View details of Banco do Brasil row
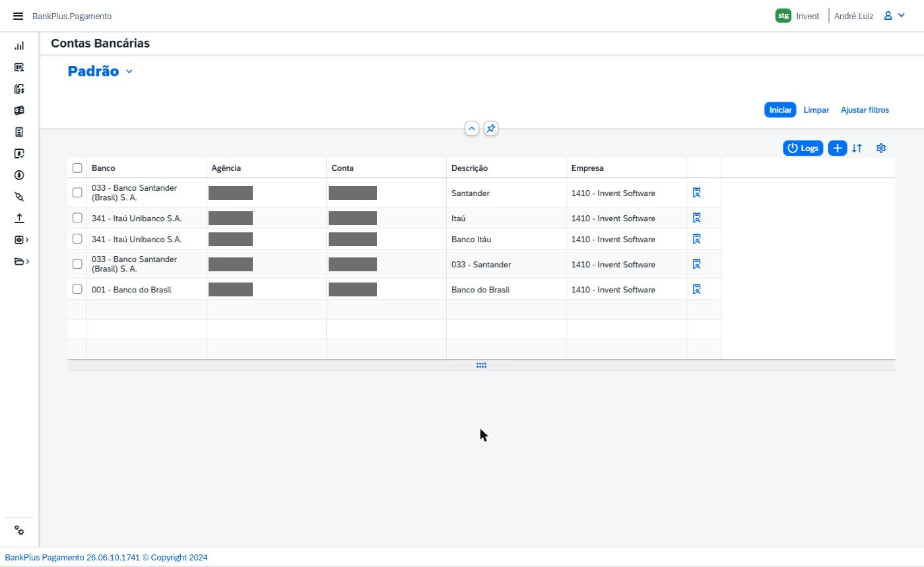Screen dimensions: 924x567 tap(696, 289)
